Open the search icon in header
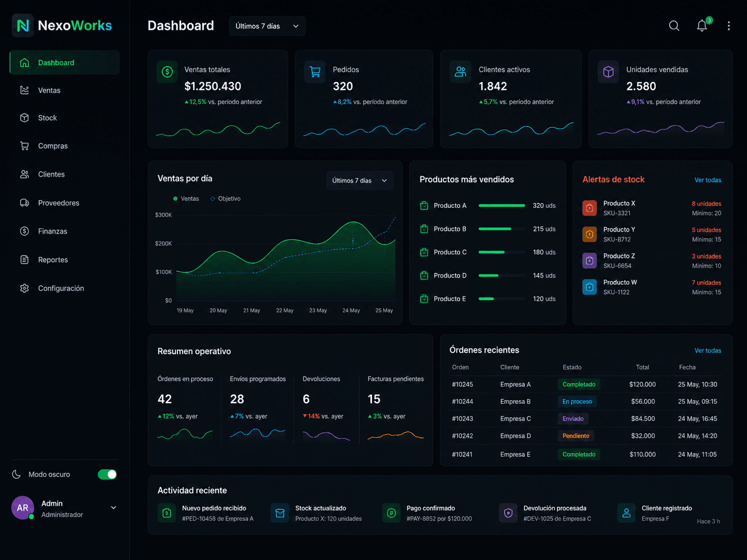Viewport: 747px width, 560px height. pos(674,26)
